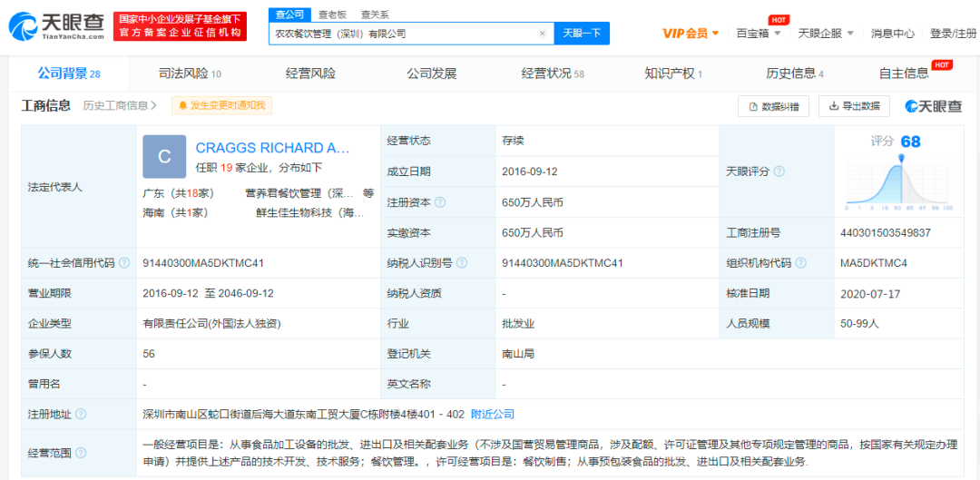Click the 发生变更时通知我 notification button
The width and height of the screenshot is (980, 480).
tap(222, 105)
